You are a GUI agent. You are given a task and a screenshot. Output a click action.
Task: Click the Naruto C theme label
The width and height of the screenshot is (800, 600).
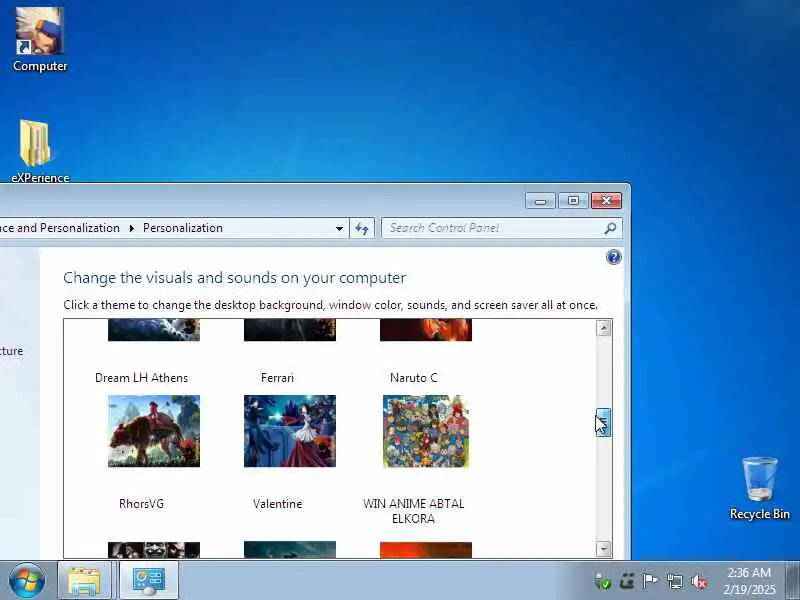coord(413,378)
